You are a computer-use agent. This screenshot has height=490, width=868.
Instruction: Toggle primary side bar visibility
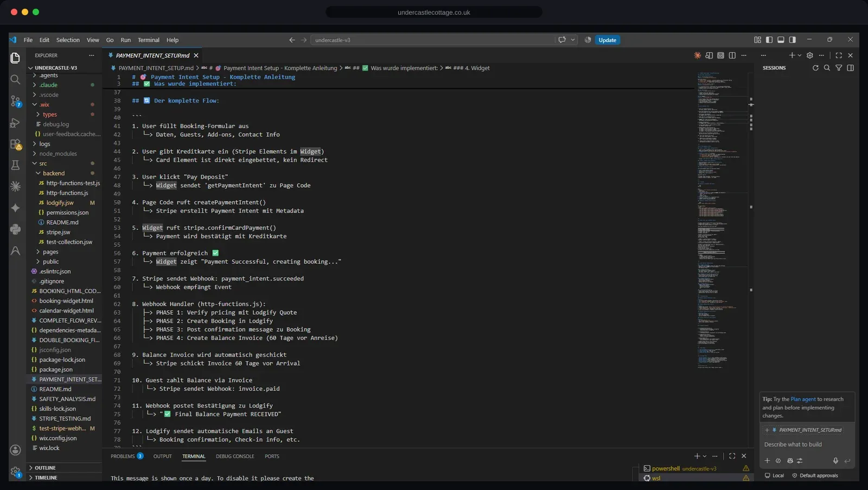pos(769,40)
